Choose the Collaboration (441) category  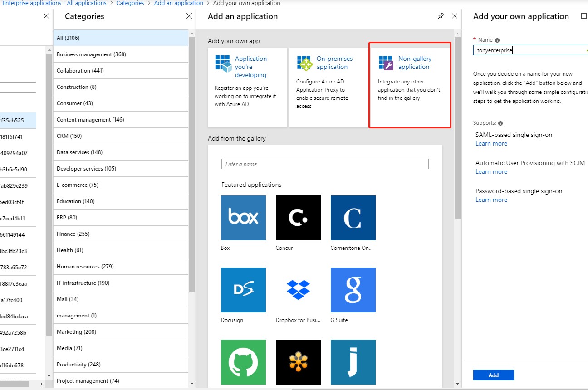(x=121, y=71)
